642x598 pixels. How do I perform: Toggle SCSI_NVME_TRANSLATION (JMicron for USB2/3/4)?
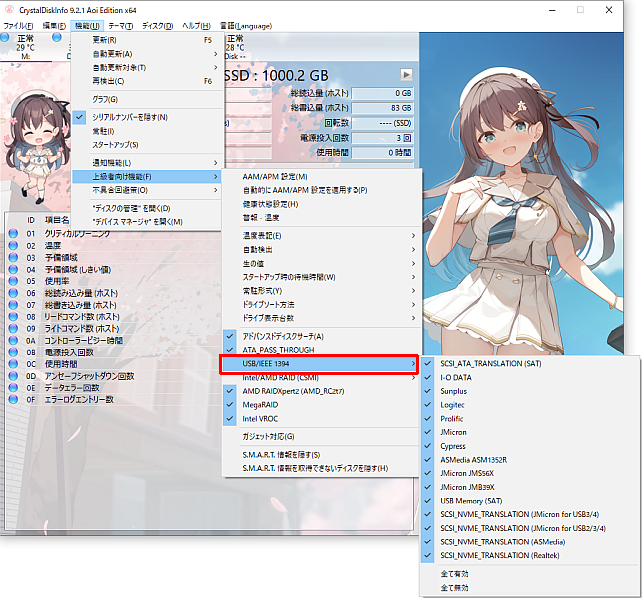tap(530, 528)
